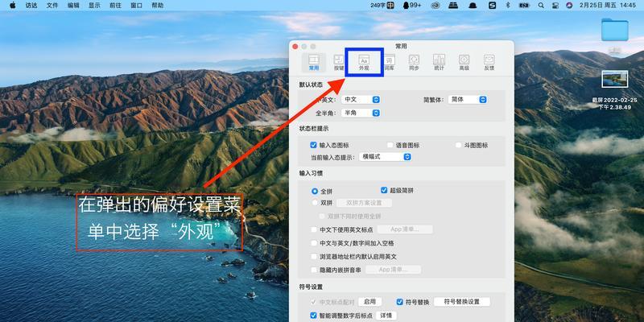Open the 前往 menu
Viewport: 644px width, 322px height.
(x=115, y=6)
